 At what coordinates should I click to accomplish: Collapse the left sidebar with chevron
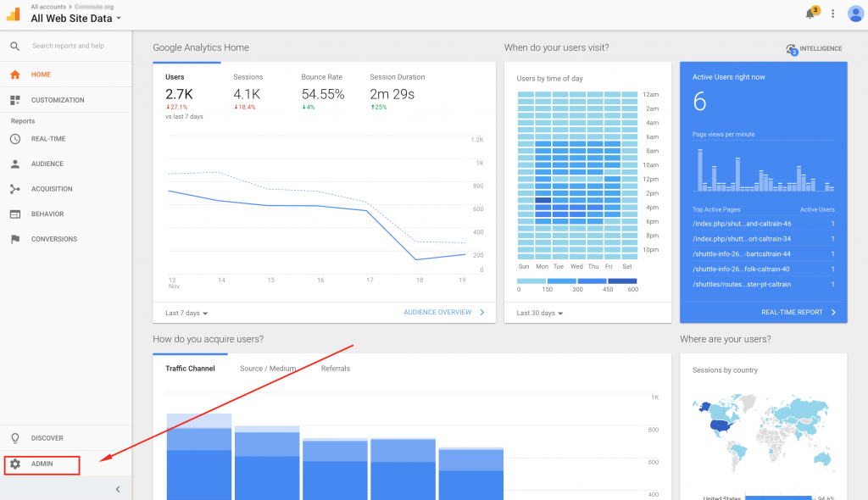click(118, 490)
